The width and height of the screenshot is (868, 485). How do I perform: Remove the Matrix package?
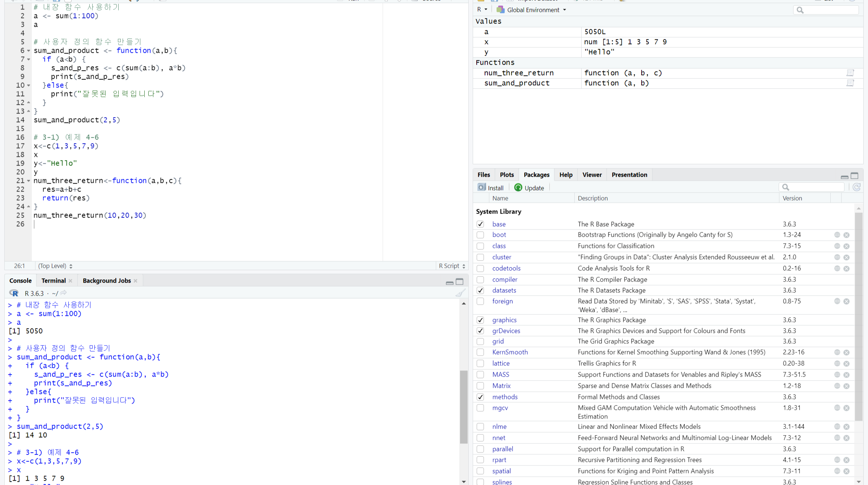(847, 386)
